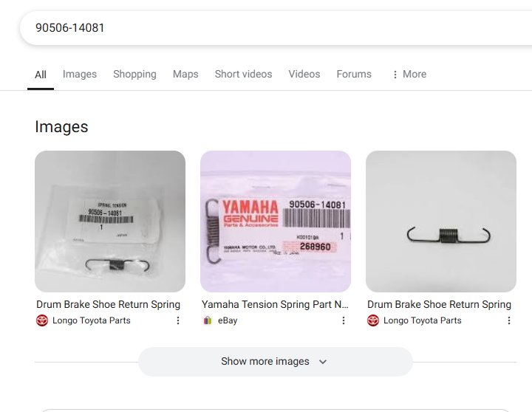Open first Drum Brake Shoe Return Spring link
This screenshot has width=532, height=412.
pos(108,304)
